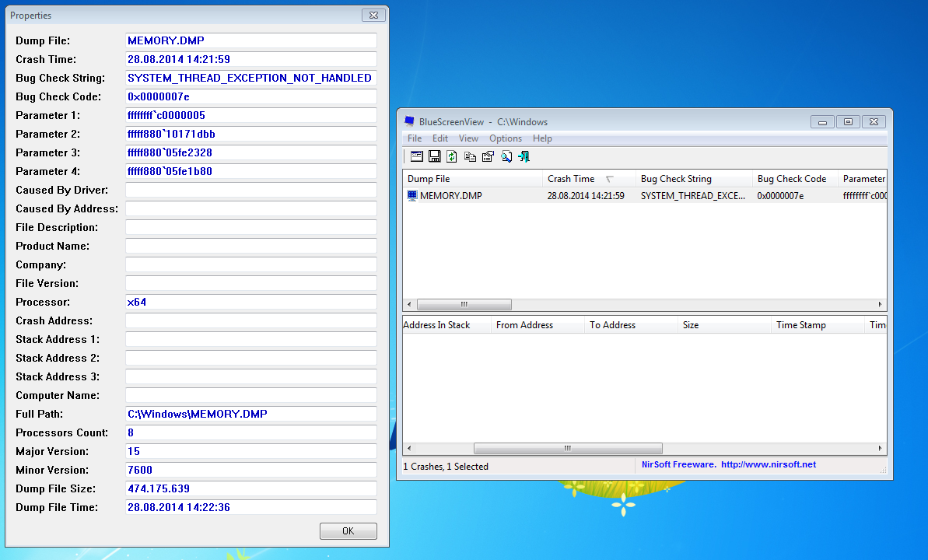Screen dimensions: 928x560
Task: Click the SYSTEM_THREAD_EXCE... cell in crash list
Action: coord(693,196)
